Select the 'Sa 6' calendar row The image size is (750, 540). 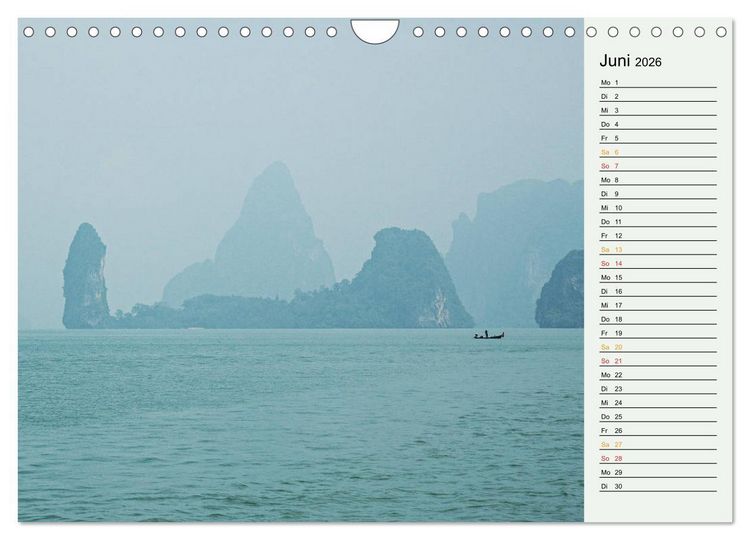tap(658, 152)
